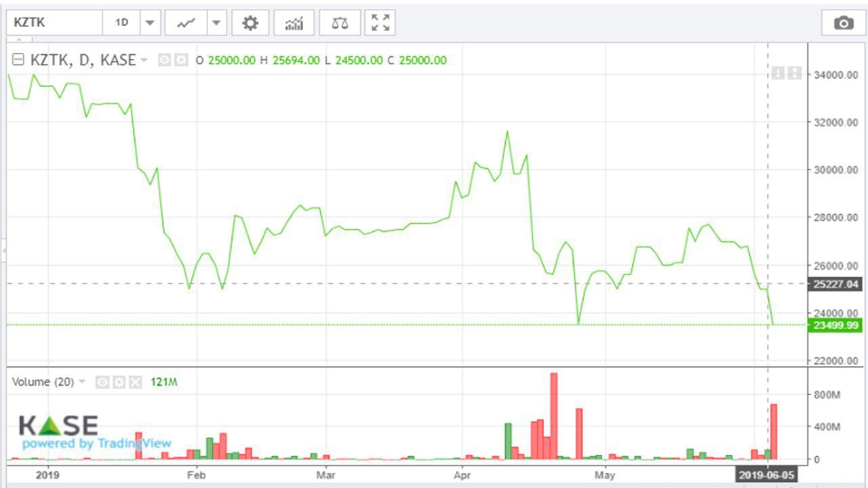
Task: Open chart settings with the gear icon
Action: pos(250,23)
